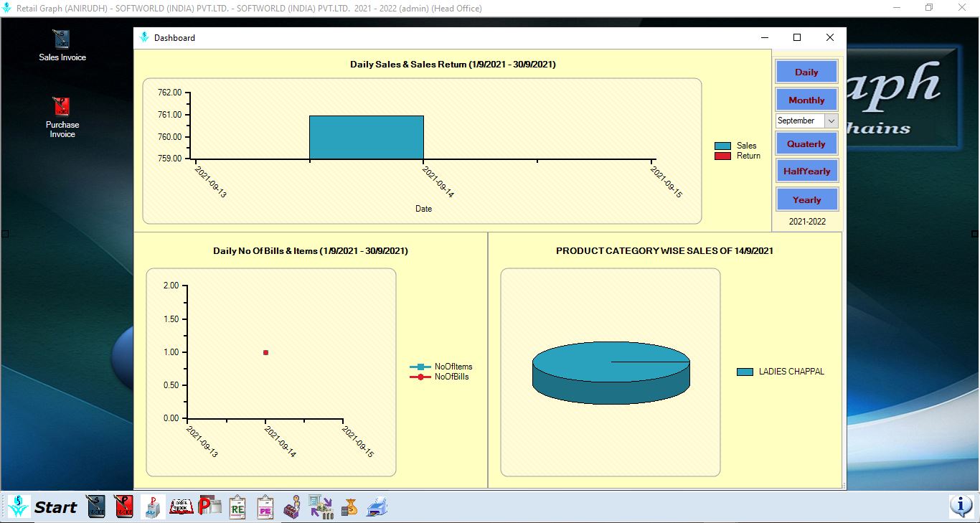Image resolution: width=980 pixels, height=523 pixels.
Task: Expand the September month dropdown arrow
Action: coord(831,121)
